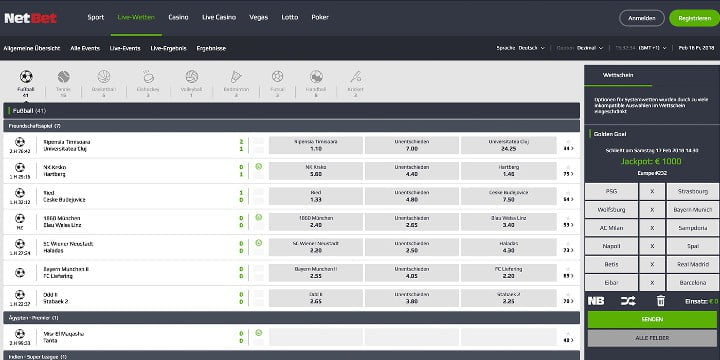Image resolution: width=720 pixels, height=360 pixels.
Task: Click the football icon in the Odd II row
Action: (x=20, y=295)
